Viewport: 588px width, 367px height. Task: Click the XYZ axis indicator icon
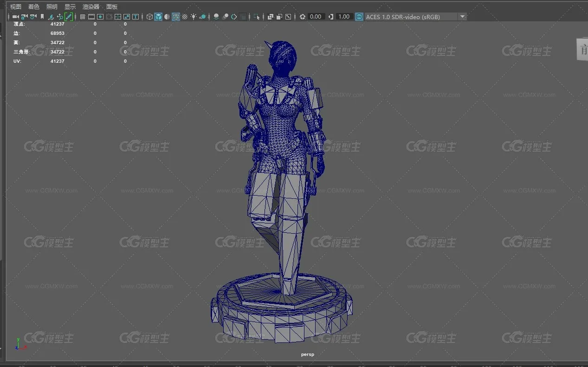(21, 344)
